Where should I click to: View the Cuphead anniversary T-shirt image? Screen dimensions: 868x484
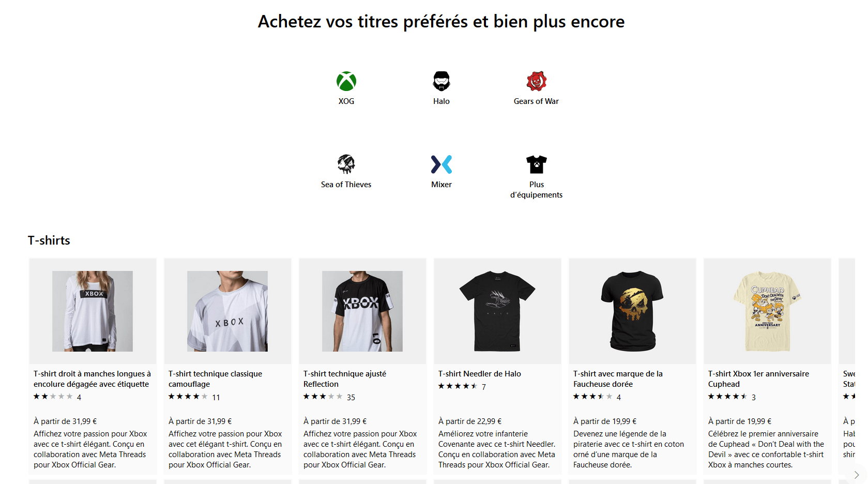click(x=767, y=311)
